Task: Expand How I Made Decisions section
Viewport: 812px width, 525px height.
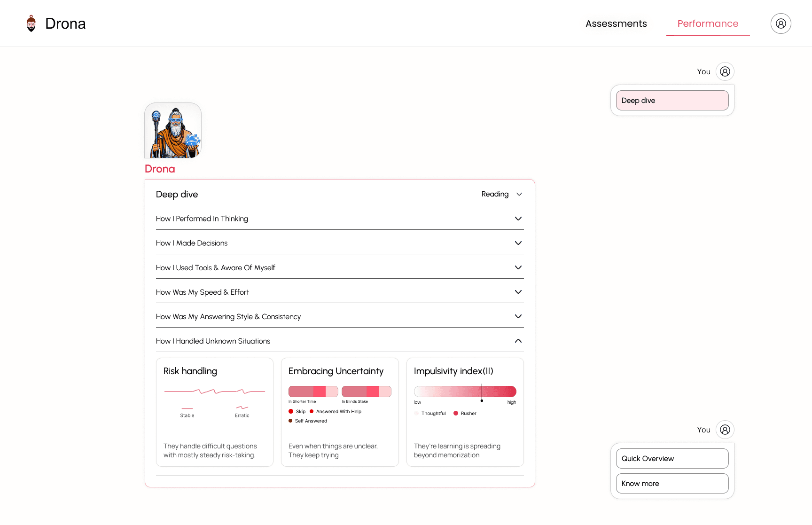Action: click(340, 243)
